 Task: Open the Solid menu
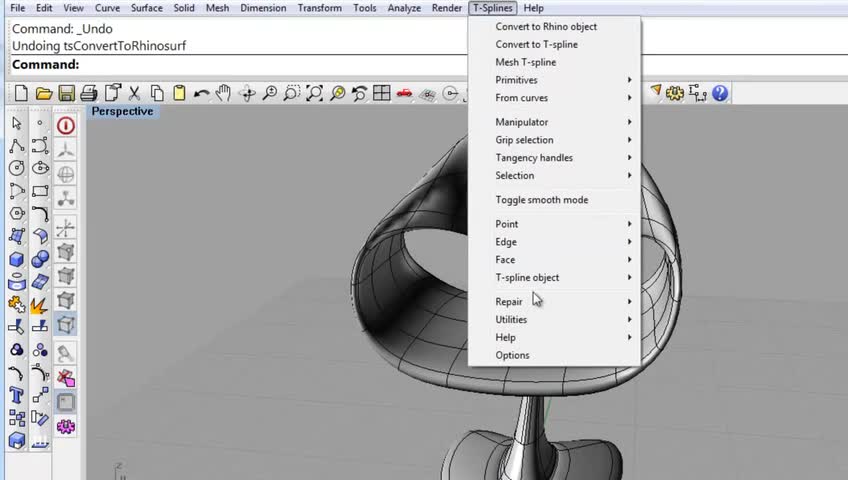184,8
